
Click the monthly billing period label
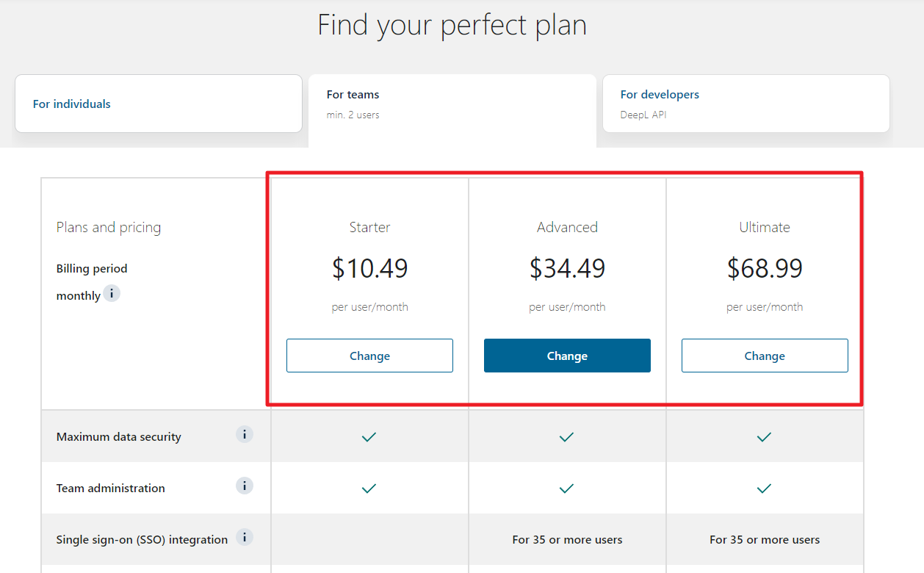coord(79,296)
